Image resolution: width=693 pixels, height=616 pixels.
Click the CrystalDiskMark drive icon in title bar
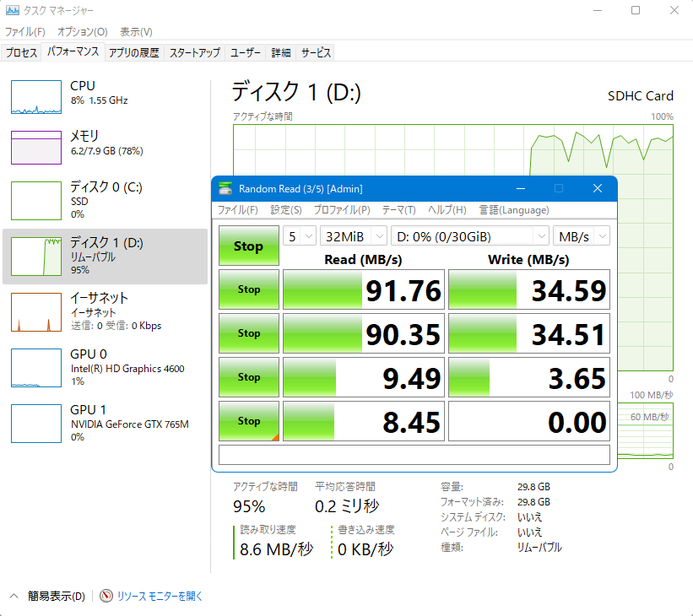225,189
